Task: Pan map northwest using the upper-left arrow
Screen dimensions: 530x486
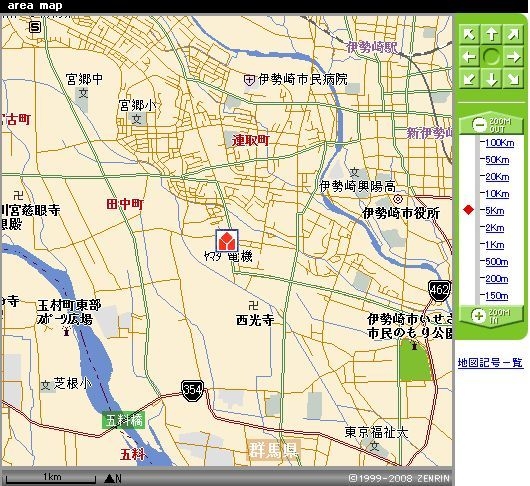Action: point(469,35)
